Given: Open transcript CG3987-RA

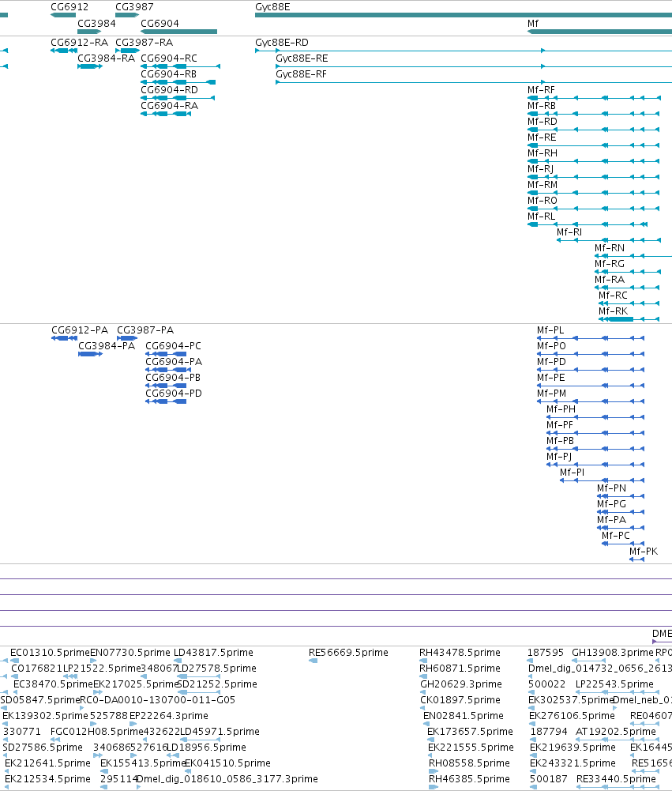Looking at the screenshot, I should (145, 43).
